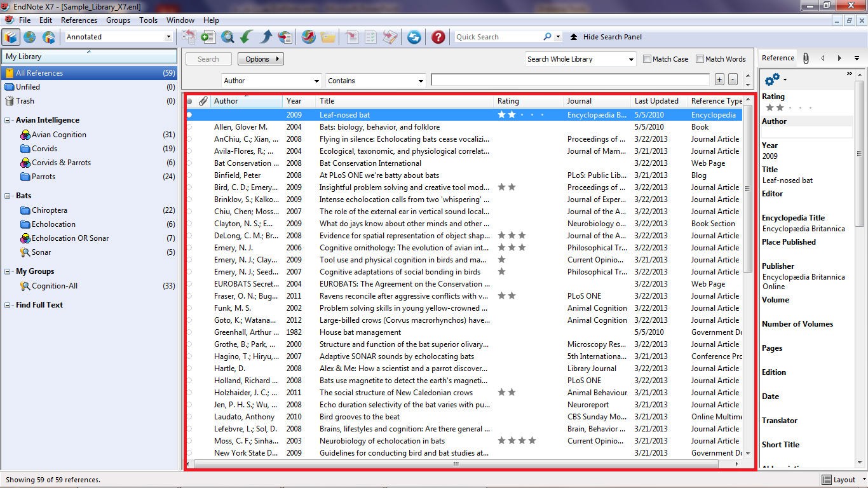Click the blue Sync Library icon

[414, 37]
